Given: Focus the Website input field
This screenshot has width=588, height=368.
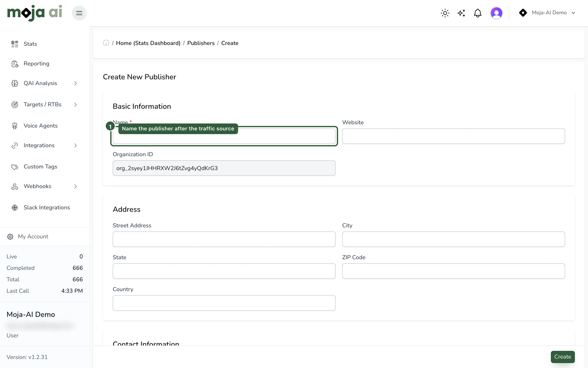Looking at the screenshot, I should pyautogui.click(x=453, y=136).
